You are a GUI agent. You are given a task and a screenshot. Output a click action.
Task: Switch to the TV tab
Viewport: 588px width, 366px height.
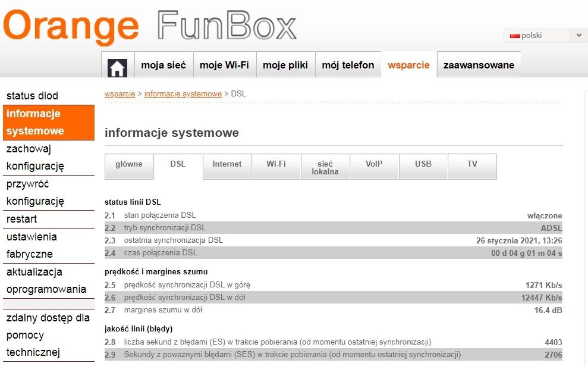[x=472, y=166]
